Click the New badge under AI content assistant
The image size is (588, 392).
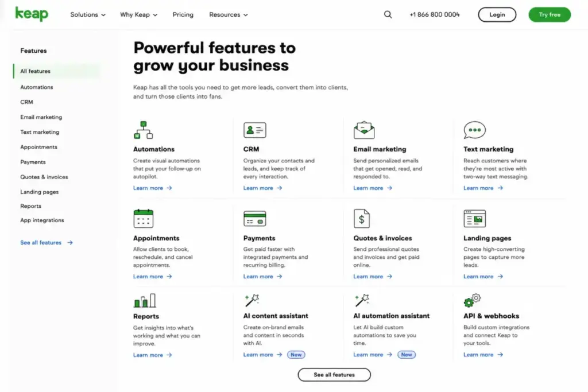click(x=296, y=355)
